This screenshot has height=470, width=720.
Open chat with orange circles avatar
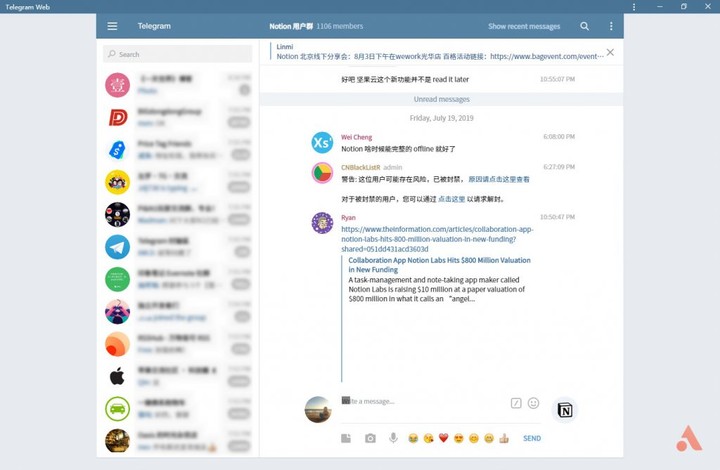point(118,344)
